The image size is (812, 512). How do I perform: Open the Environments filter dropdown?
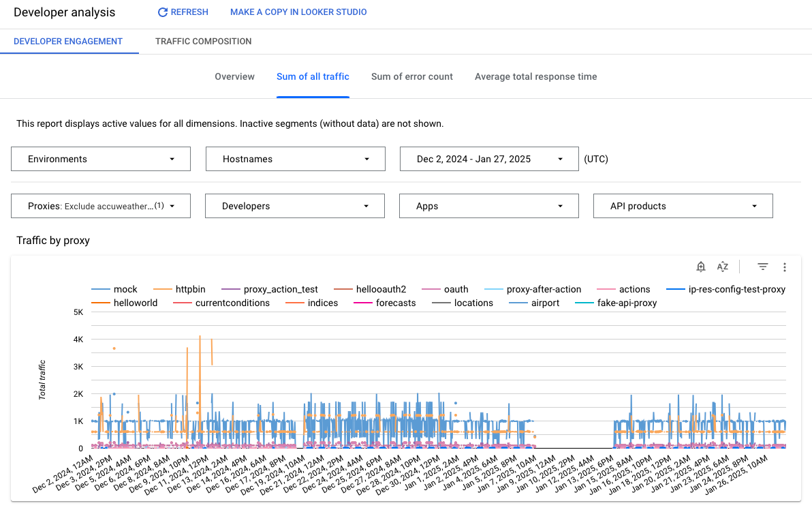(100, 159)
